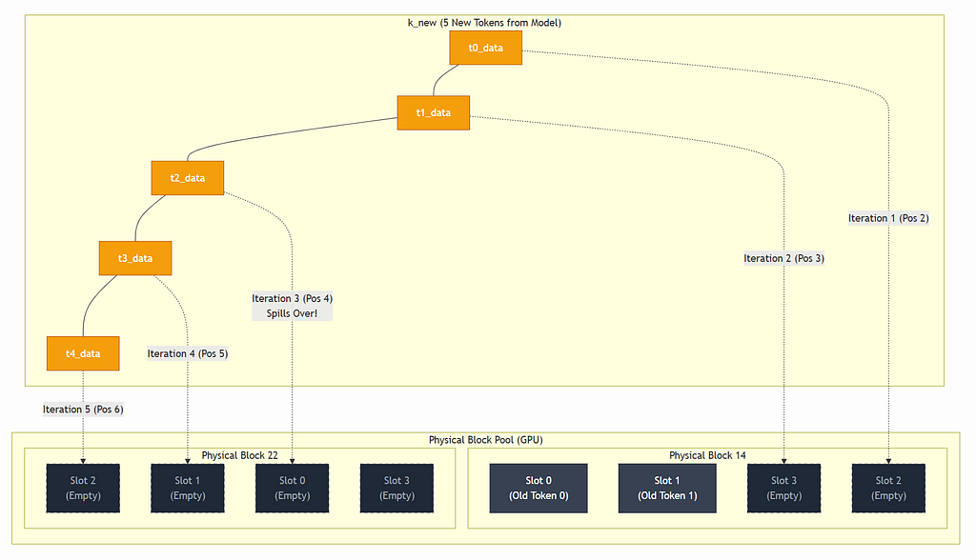Click the 'Iteration 5 (Pos 6)' edge label
The image size is (976, 560).
click(83, 410)
